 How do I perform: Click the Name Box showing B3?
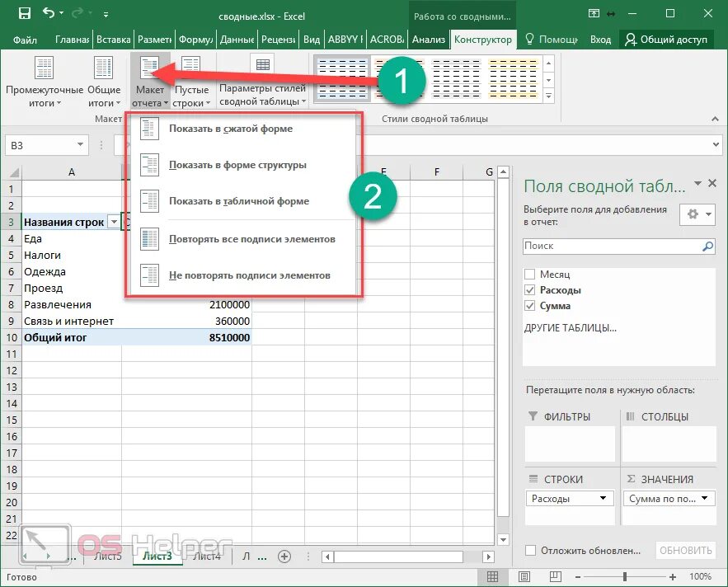(41, 145)
